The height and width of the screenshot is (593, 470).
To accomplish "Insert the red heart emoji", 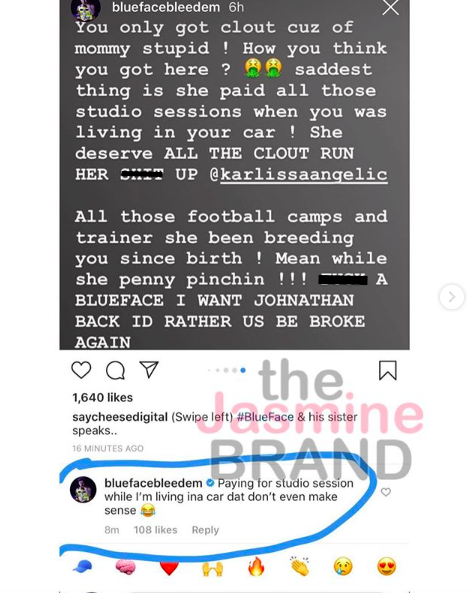I will click(169, 568).
